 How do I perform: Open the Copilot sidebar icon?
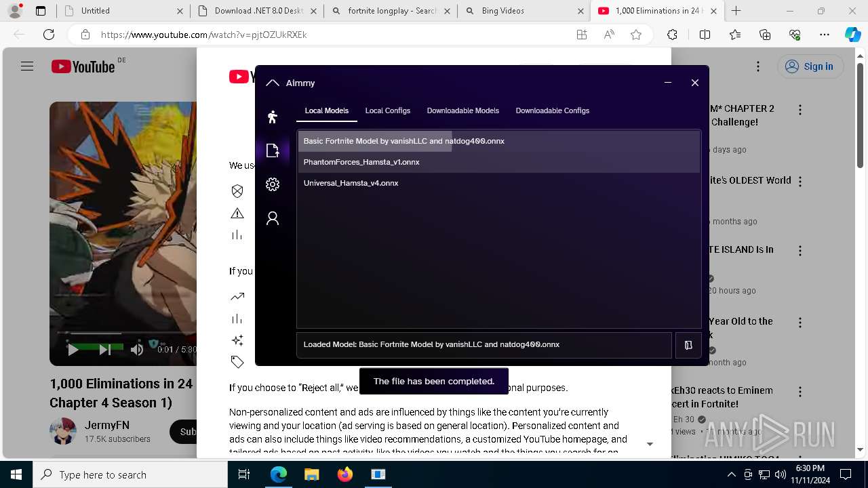point(853,35)
